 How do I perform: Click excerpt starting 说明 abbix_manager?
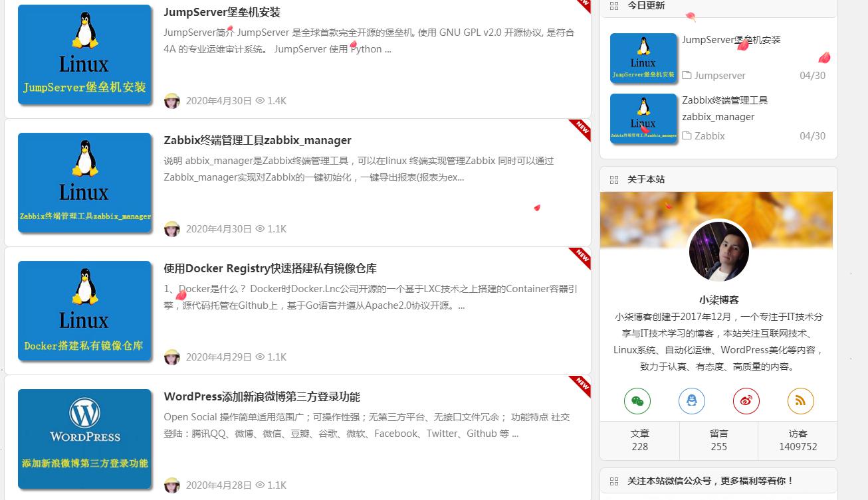pyautogui.click(x=359, y=169)
